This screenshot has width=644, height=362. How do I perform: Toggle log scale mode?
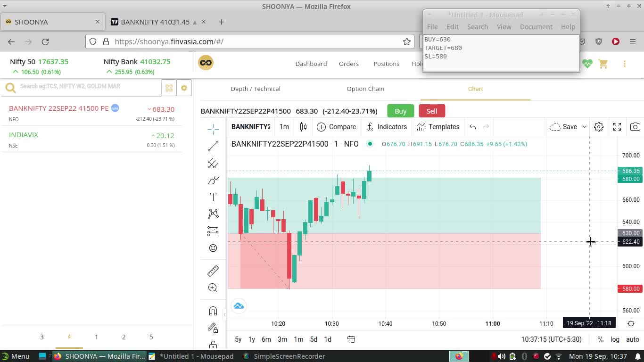615,339
